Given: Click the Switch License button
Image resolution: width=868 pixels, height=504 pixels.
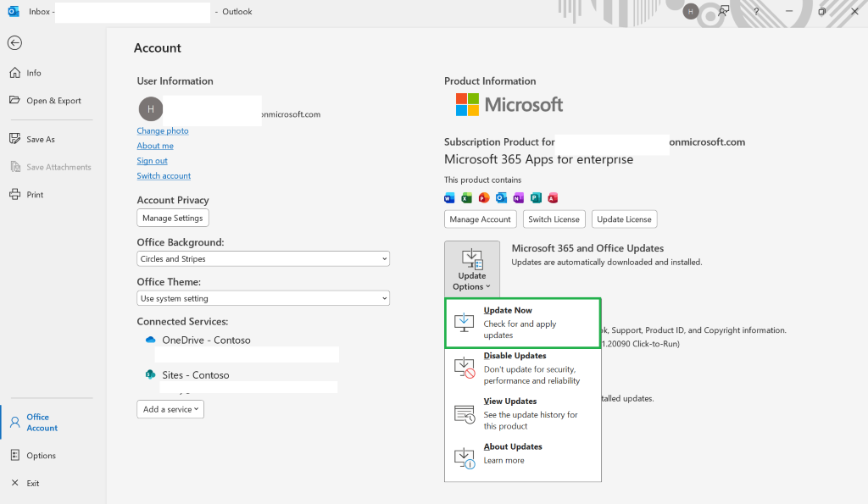Looking at the screenshot, I should (554, 219).
